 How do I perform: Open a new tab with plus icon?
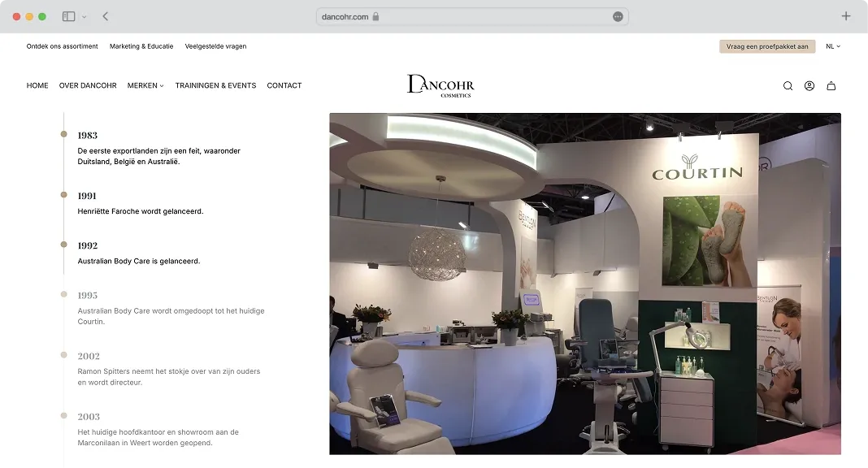click(x=846, y=16)
